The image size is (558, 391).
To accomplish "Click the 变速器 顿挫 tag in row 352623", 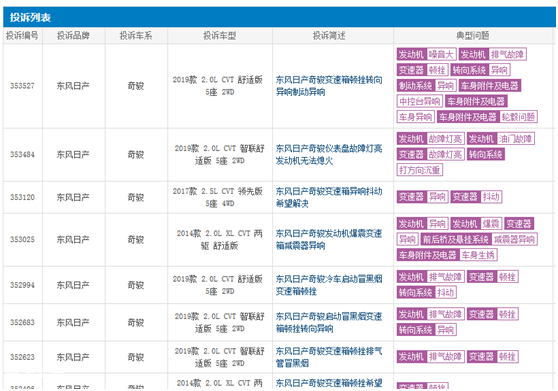I will pos(493,356).
